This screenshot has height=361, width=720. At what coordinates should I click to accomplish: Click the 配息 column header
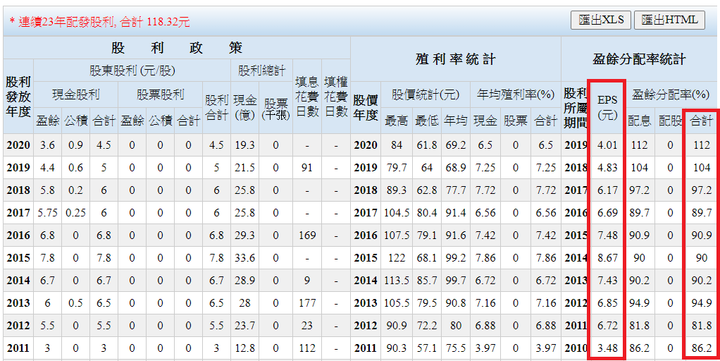point(639,121)
